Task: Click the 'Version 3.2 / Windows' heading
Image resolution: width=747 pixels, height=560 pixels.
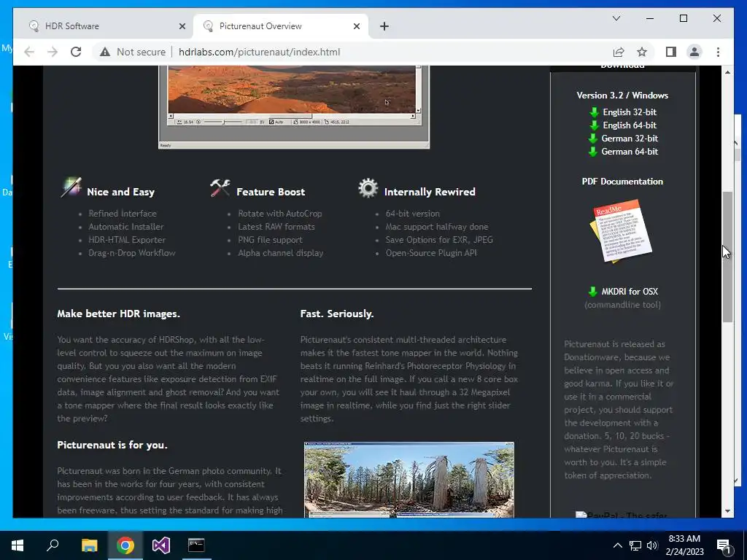Action: pos(622,96)
